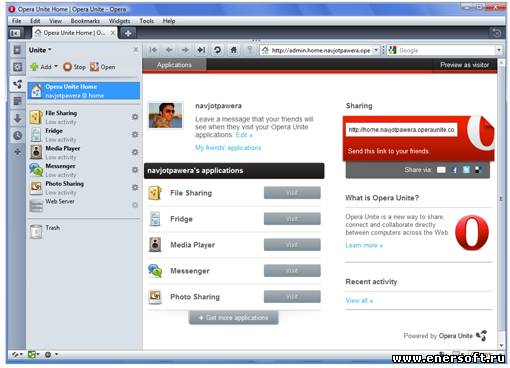Open File Sharing settings gear
Image resolution: width=510 pixels, height=368 pixels.
(135, 117)
